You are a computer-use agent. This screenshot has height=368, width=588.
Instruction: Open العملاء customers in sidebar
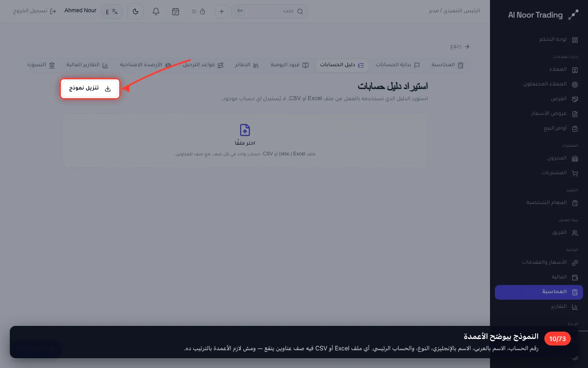(x=539, y=70)
